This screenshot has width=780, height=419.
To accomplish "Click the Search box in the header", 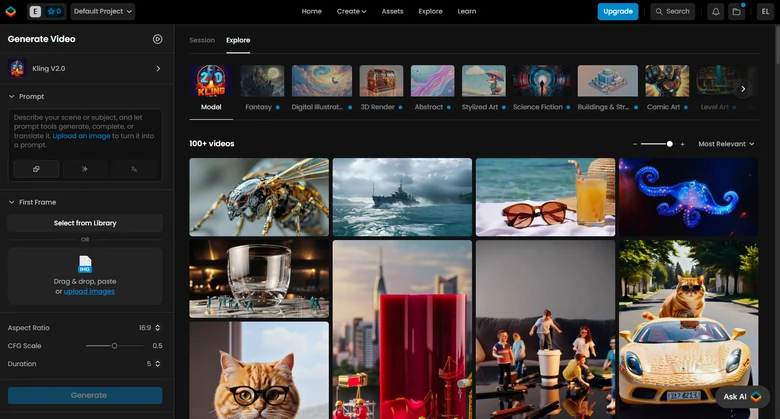I will coord(673,11).
